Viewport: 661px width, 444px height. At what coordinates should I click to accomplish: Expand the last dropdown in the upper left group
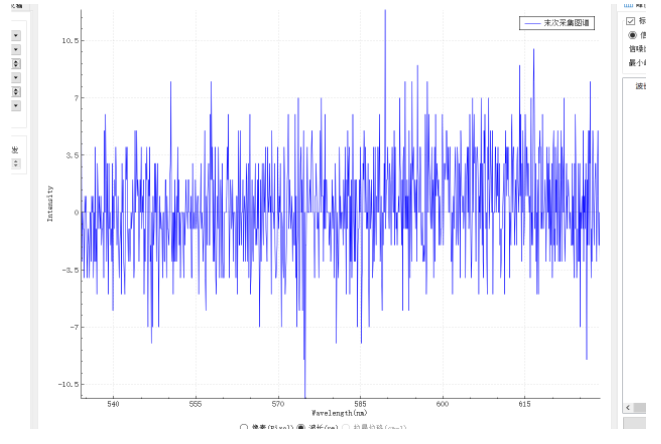pyautogui.click(x=16, y=105)
